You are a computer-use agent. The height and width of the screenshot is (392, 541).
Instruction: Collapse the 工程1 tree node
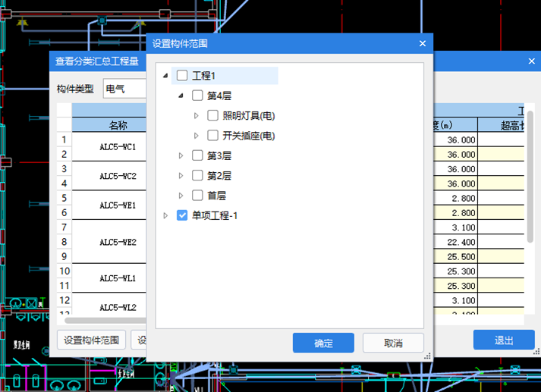coord(165,76)
